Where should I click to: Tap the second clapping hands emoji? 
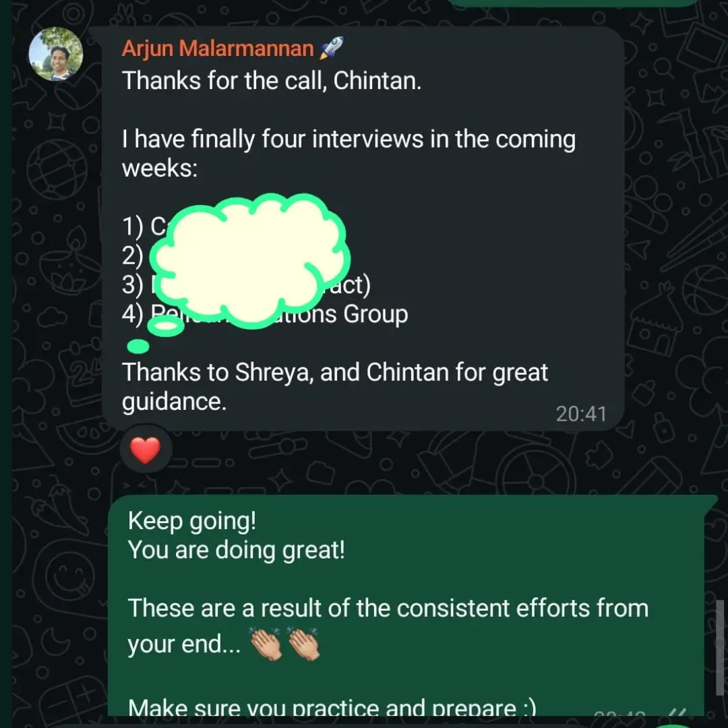click(303, 644)
